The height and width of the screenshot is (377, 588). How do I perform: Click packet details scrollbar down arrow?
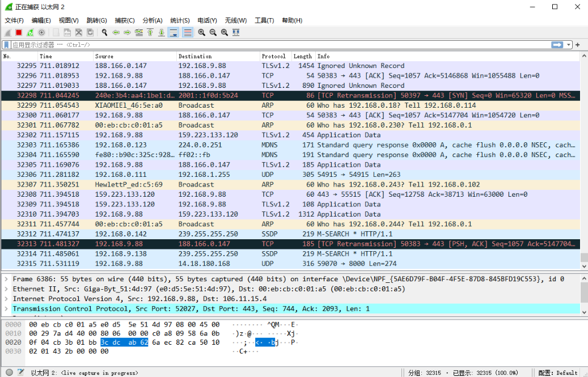[584, 312]
